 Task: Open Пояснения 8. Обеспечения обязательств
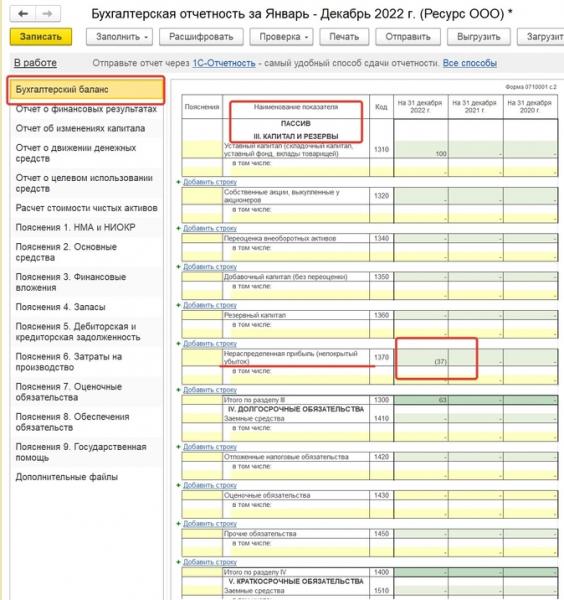[73, 422]
